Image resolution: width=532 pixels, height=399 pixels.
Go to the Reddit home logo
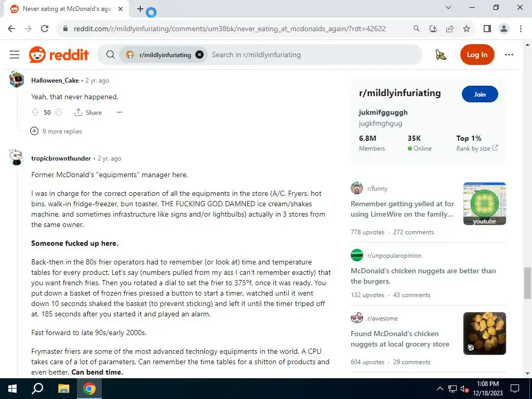pyautogui.click(x=59, y=55)
